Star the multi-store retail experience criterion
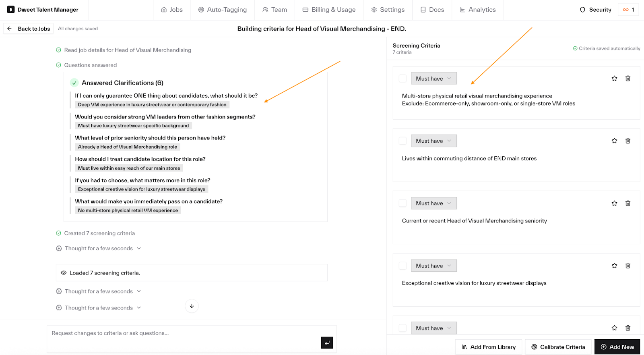Image resolution: width=644 pixels, height=355 pixels. click(x=614, y=79)
